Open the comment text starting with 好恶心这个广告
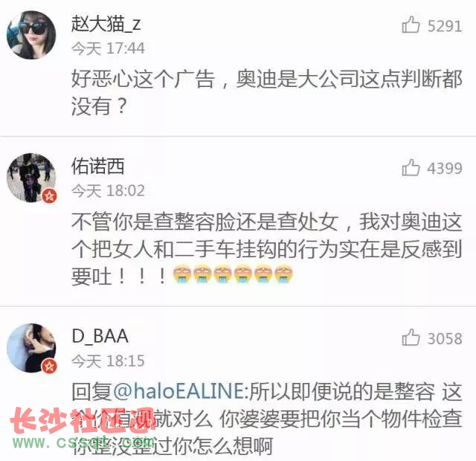476x461 pixels. point(267,92)
